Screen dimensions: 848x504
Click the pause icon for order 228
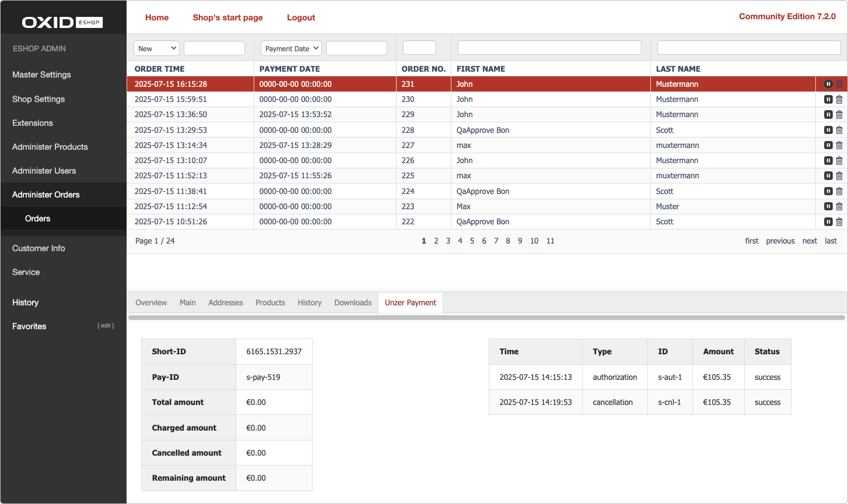828,130
